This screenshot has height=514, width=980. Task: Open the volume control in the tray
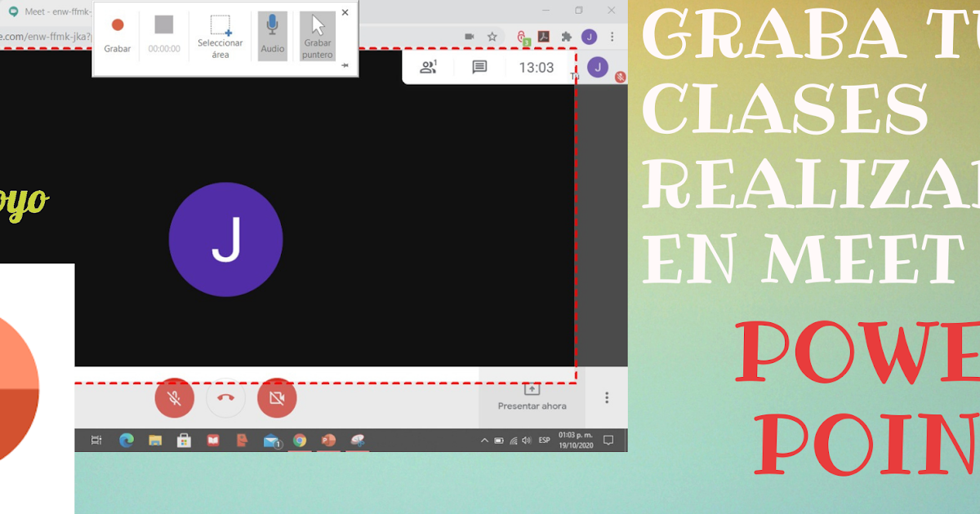527,441
